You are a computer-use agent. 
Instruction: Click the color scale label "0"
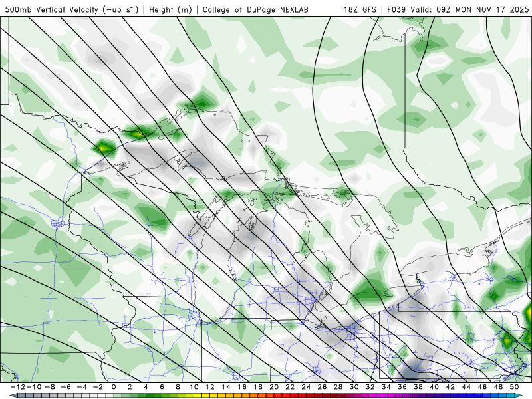[114, 387]
